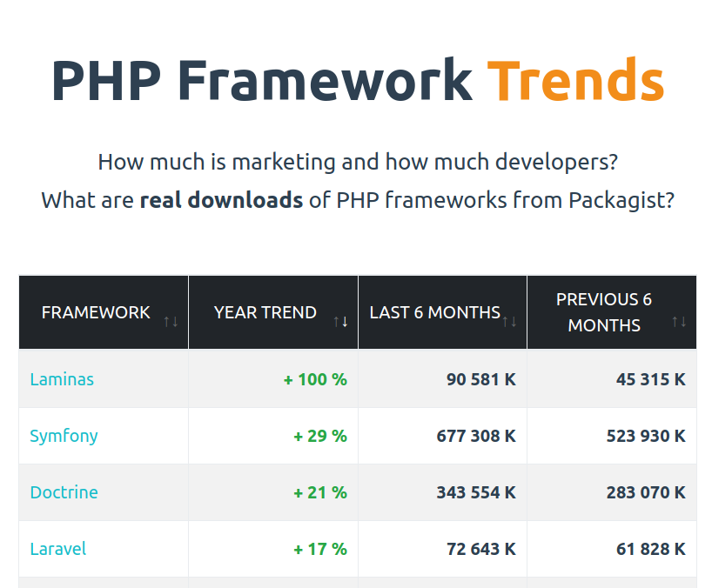Select the 523 930 K value
The image size is (712, 588).
(646, 436)
